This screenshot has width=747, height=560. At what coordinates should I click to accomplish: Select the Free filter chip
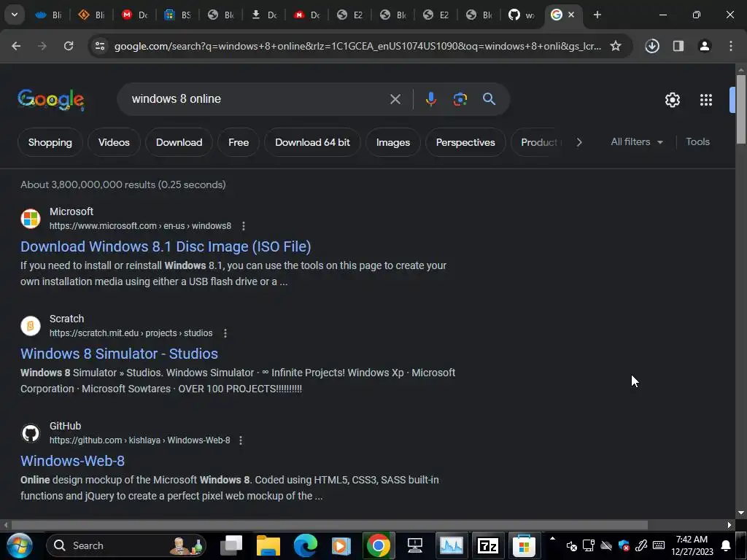(x=239, y=142)
